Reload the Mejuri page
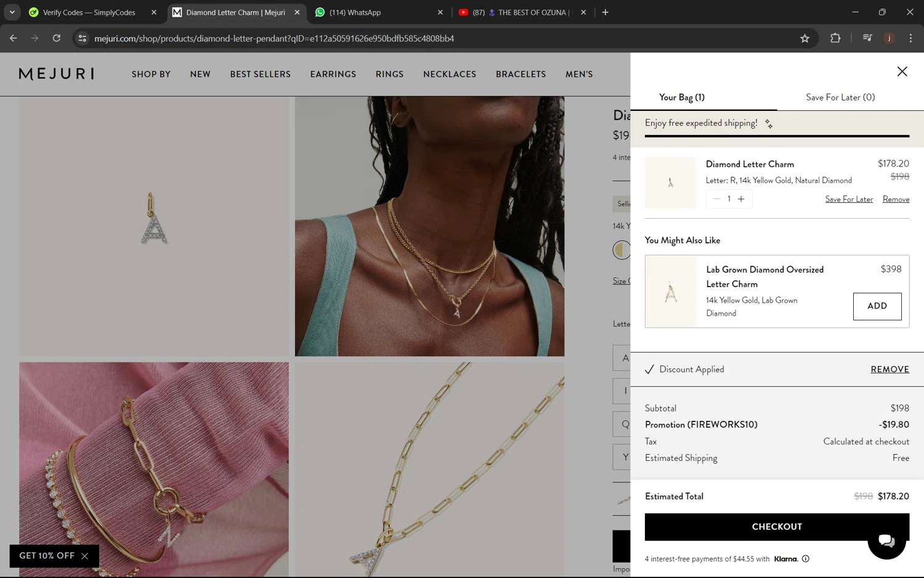 click(x=56, y=38)
